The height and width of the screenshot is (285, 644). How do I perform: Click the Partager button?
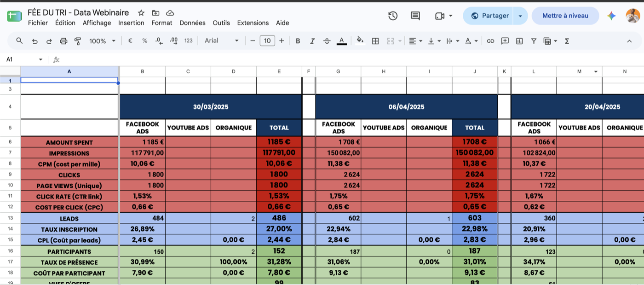pos(490,16)
